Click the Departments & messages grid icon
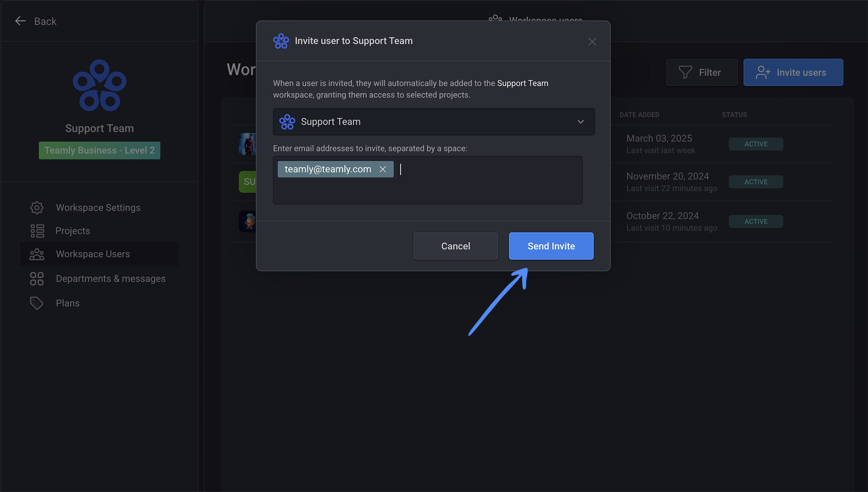The width and height of the screenshot is (868, 492). point(37,279)
